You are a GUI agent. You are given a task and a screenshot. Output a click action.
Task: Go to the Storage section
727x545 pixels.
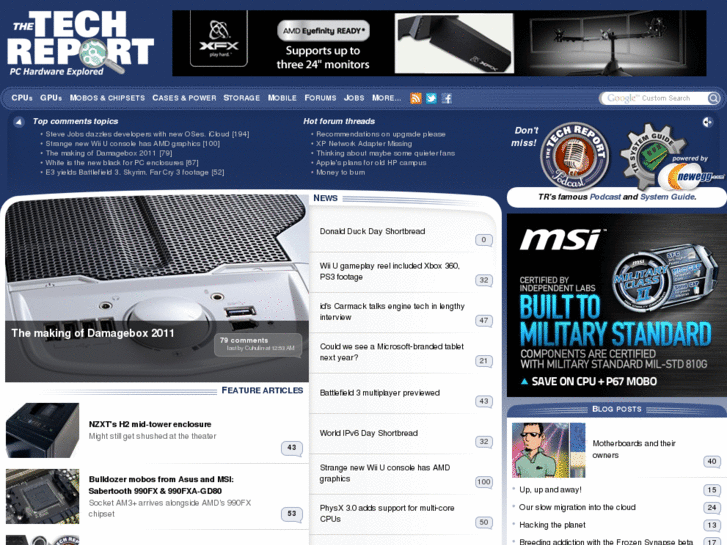[x=242, y=98]
